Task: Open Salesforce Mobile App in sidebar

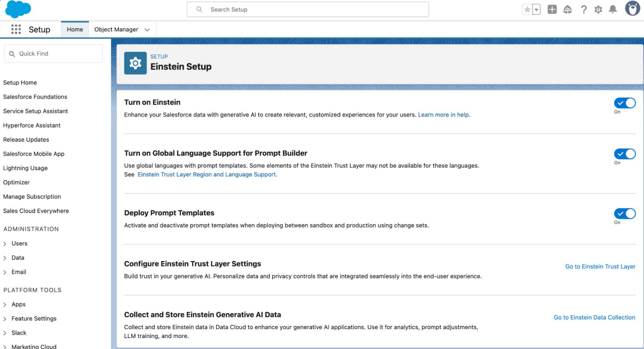Action: click(x=34, y=154)
